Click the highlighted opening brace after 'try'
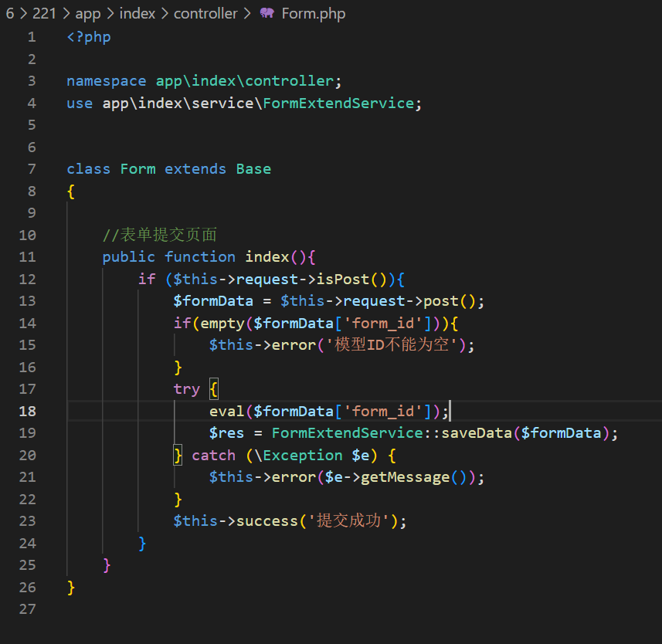 pos(214,389)
